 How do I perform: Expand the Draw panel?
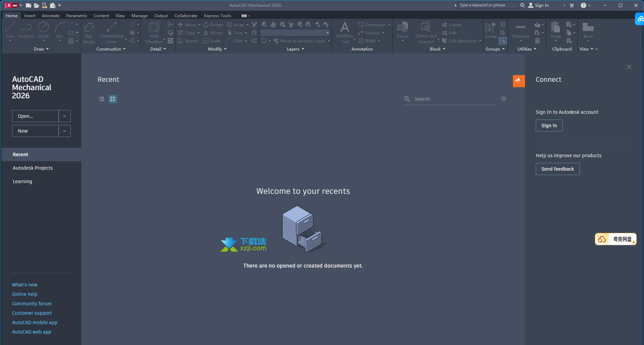pos(41,49)
